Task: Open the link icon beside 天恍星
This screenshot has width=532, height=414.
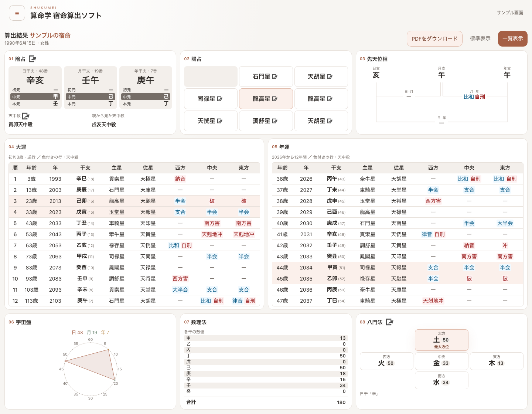Action: (x=220, y=121)
